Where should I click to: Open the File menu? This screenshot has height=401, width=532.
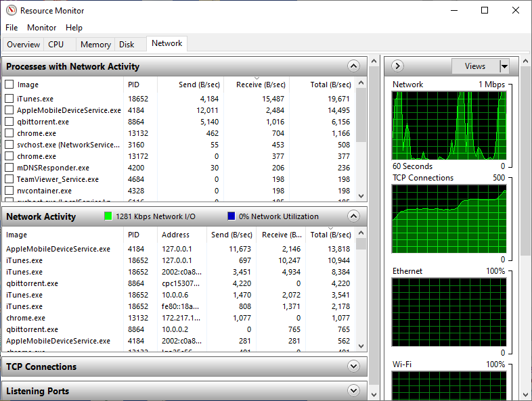click(12, 28)
